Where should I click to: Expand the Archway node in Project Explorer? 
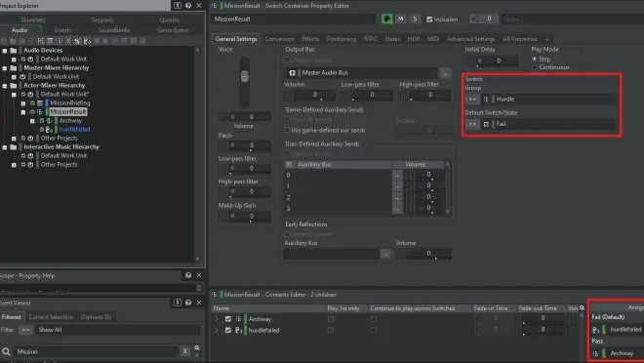coord(32,121)
